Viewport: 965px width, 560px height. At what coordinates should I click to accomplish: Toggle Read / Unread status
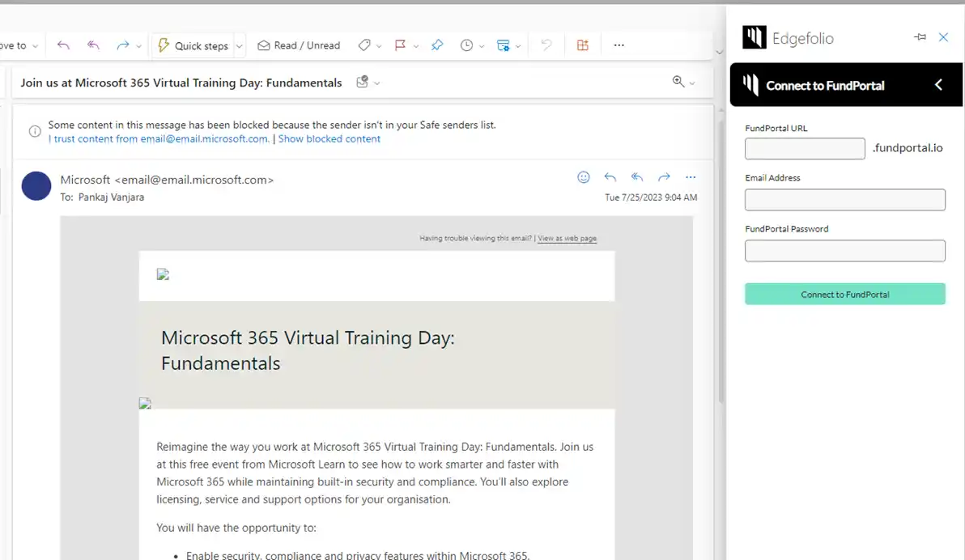tap(299, 45)
